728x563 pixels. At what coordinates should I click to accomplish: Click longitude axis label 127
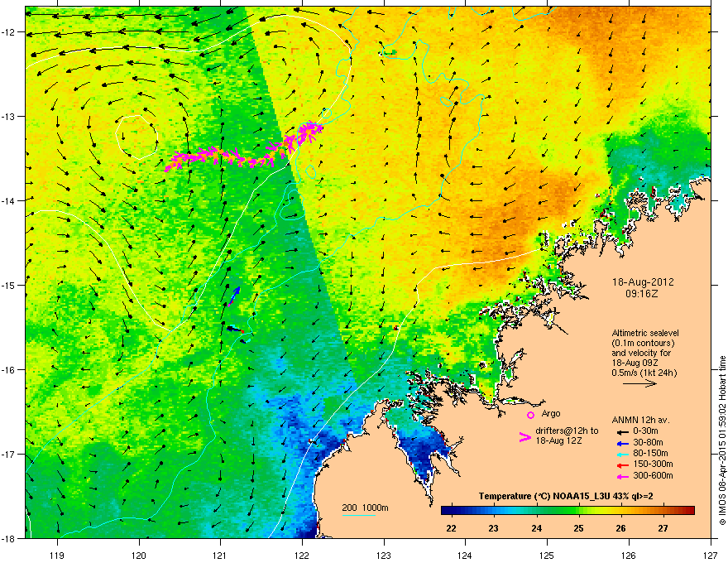(711, 555)
